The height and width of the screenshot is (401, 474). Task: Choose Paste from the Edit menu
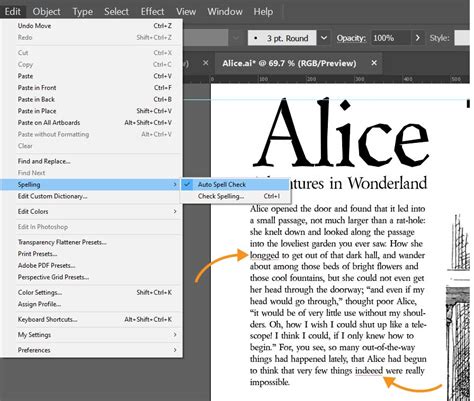click(91, 76)
